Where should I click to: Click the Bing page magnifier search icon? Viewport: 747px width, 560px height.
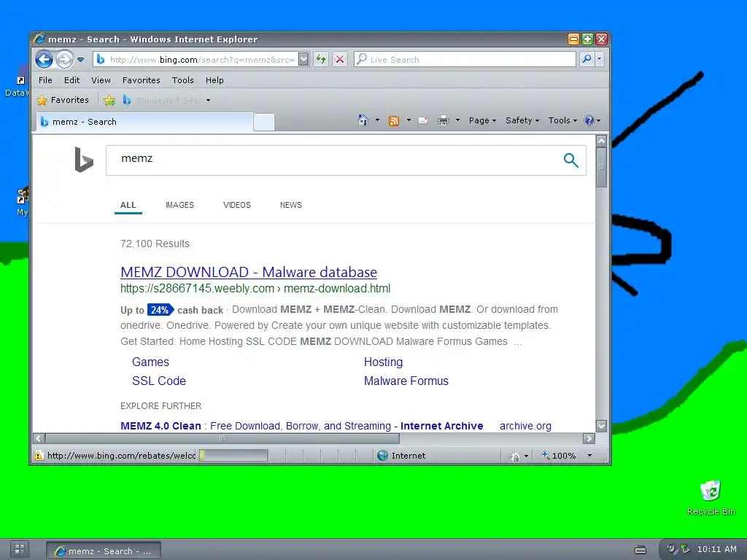click(x=570, y=160)
